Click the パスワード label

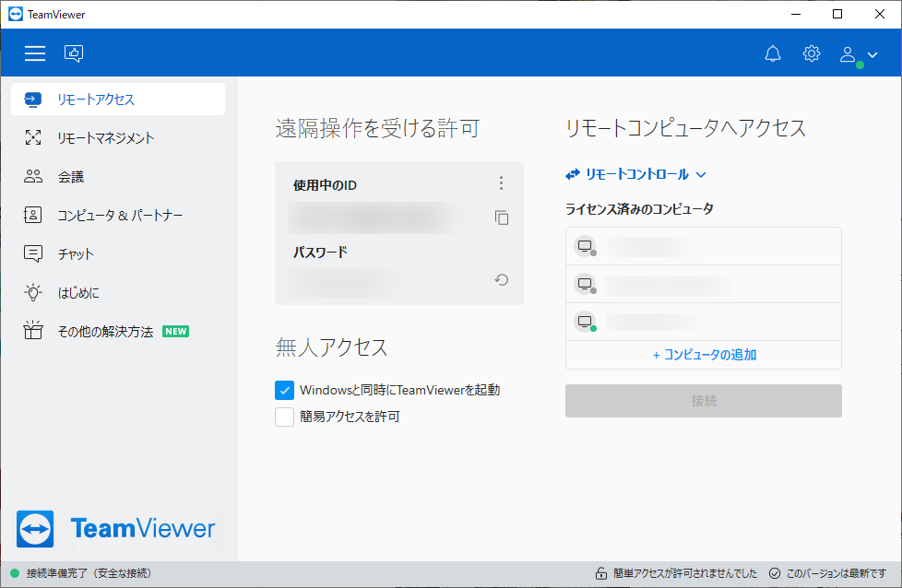point(320,252)
